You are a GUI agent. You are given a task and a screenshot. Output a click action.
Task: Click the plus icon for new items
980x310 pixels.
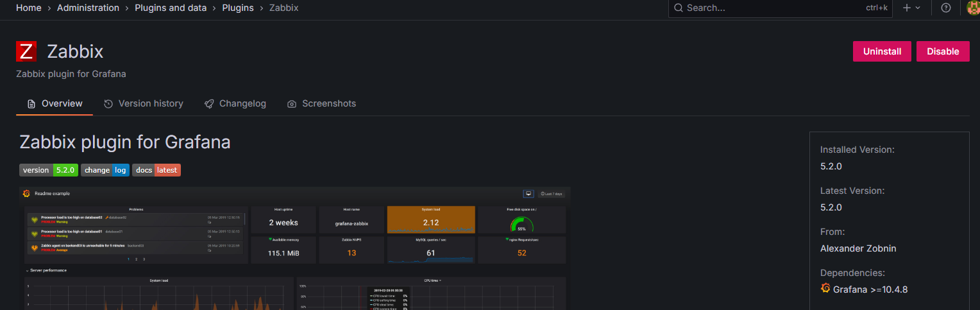pyautogui.click(x=906, y=8)
